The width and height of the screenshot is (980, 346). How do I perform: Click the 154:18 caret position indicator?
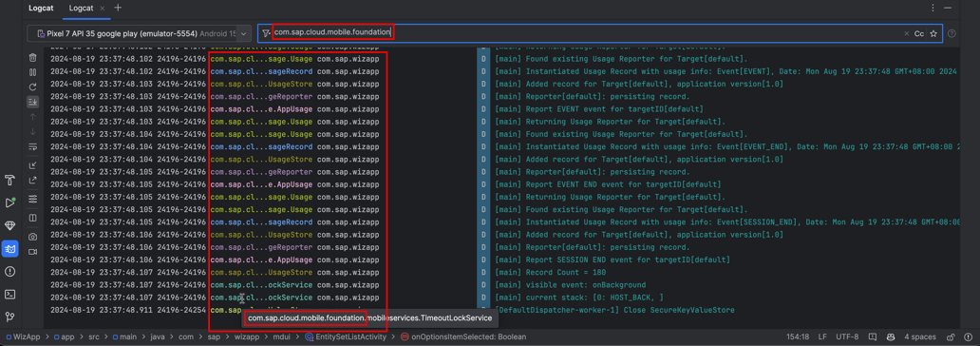pyautogui.click(x=797, y=336)
